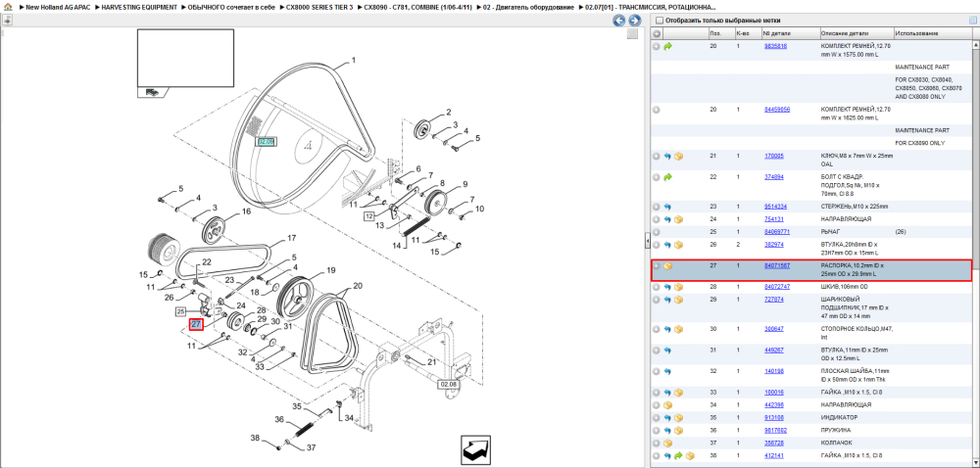Open the column settings icon in parts list header
980x468 pixels.
click(x=972, y=20)
